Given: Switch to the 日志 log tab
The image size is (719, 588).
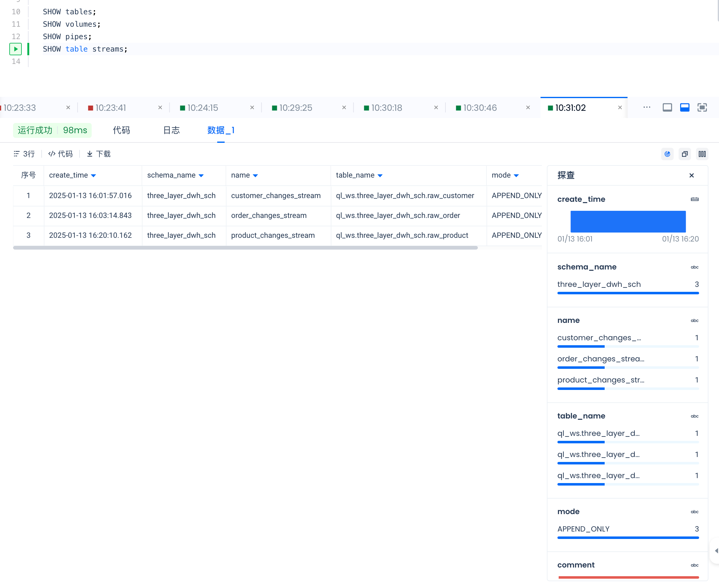Looking at the screenshot, I should [171, 130].
